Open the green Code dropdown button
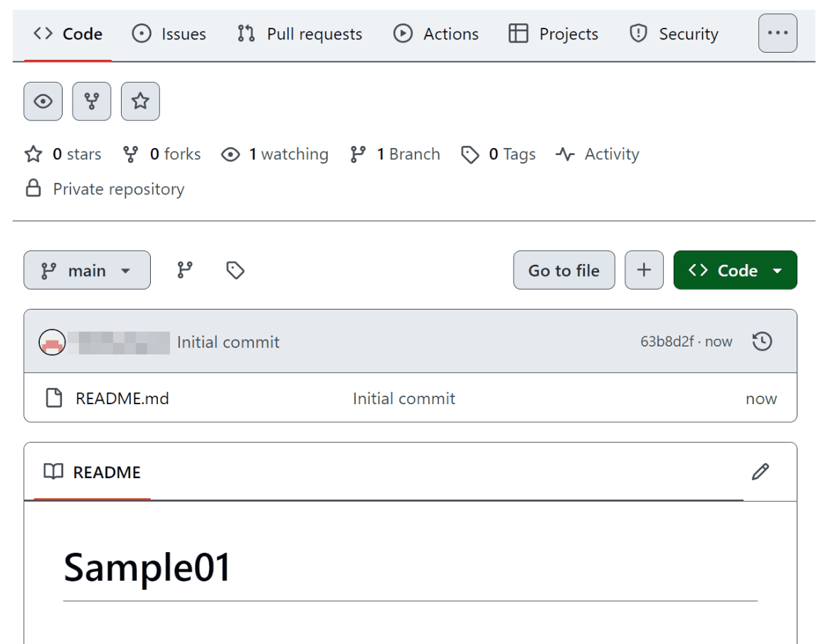The height and width of the screenshot is (644, 833). coord(736,270)
